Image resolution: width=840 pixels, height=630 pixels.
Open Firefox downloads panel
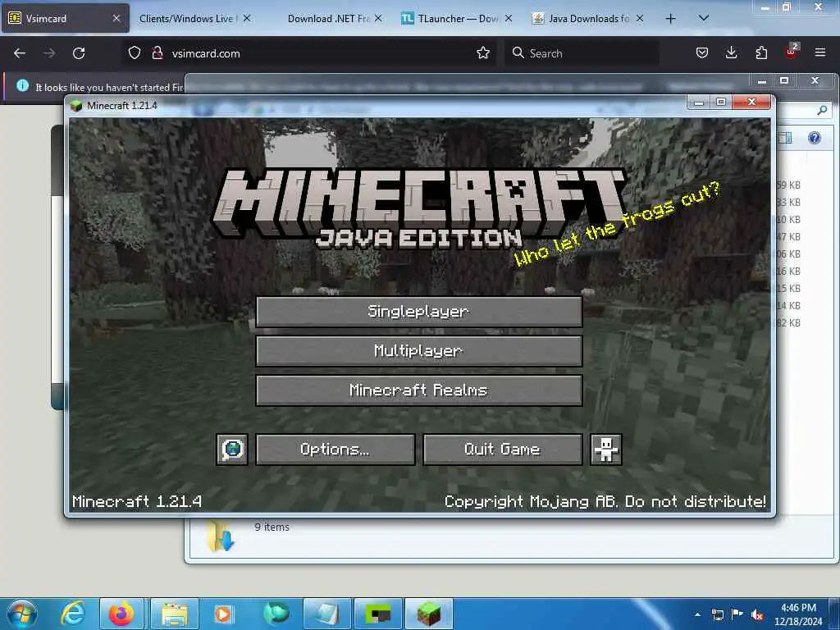pos(731,53)
